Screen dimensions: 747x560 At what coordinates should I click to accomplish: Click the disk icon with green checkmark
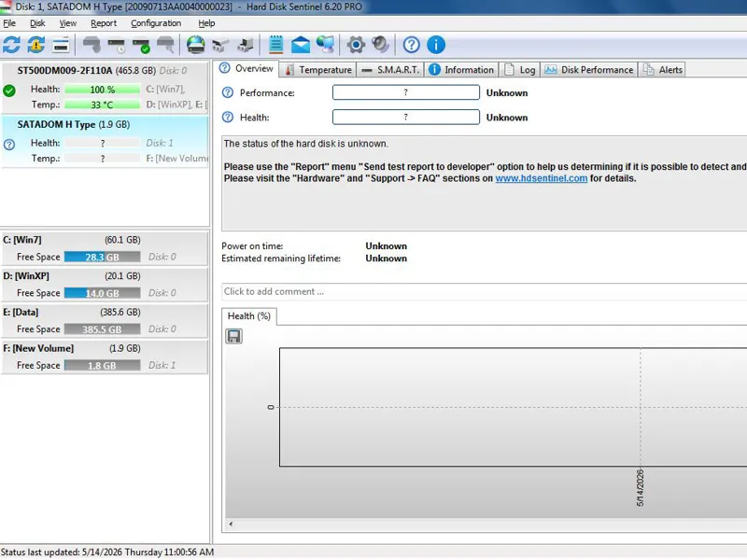point(141,45)
